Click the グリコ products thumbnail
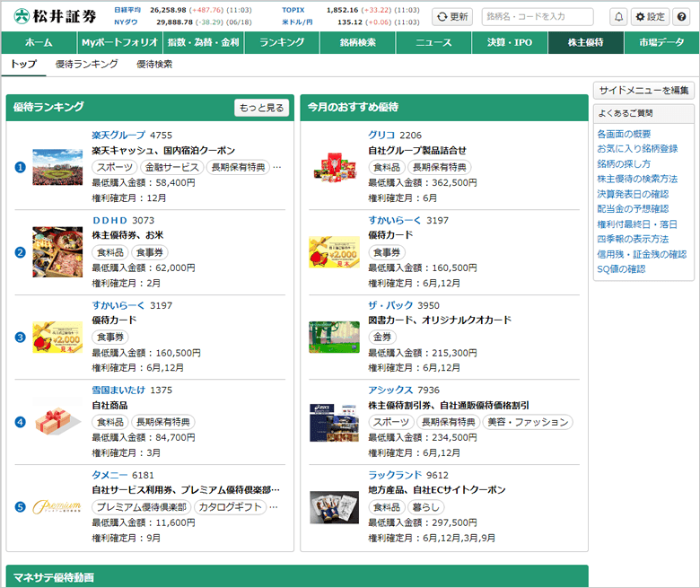Screen dimensions: 700x588 (335, 167)
